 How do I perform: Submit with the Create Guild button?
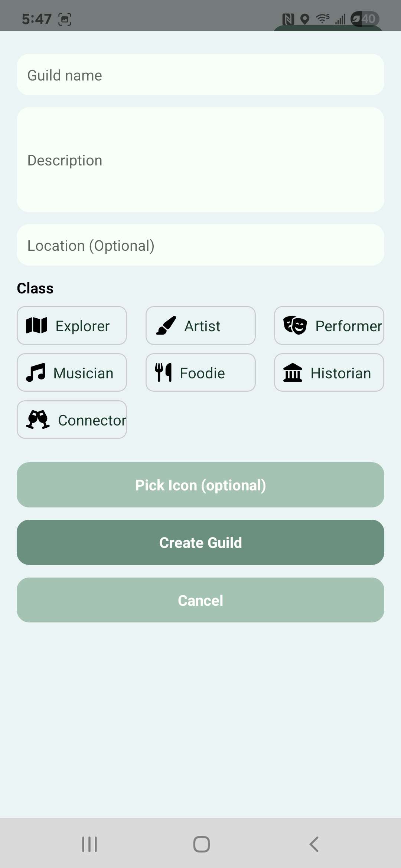(x=200, y=542)
